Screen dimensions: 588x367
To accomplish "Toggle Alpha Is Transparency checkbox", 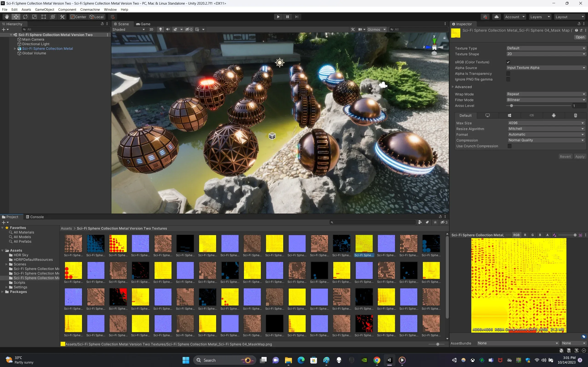I will [508, 74].
